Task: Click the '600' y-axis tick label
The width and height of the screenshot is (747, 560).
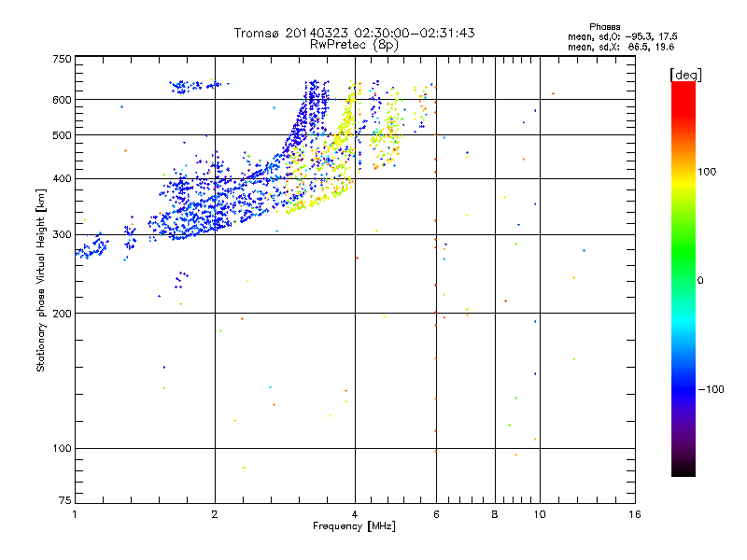Action: pyautogui.click(x=62, y=100)
